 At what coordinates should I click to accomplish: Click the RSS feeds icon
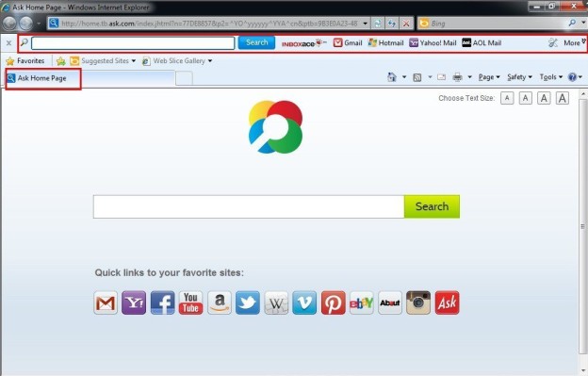pyautogui.click(x=417, y=77)
